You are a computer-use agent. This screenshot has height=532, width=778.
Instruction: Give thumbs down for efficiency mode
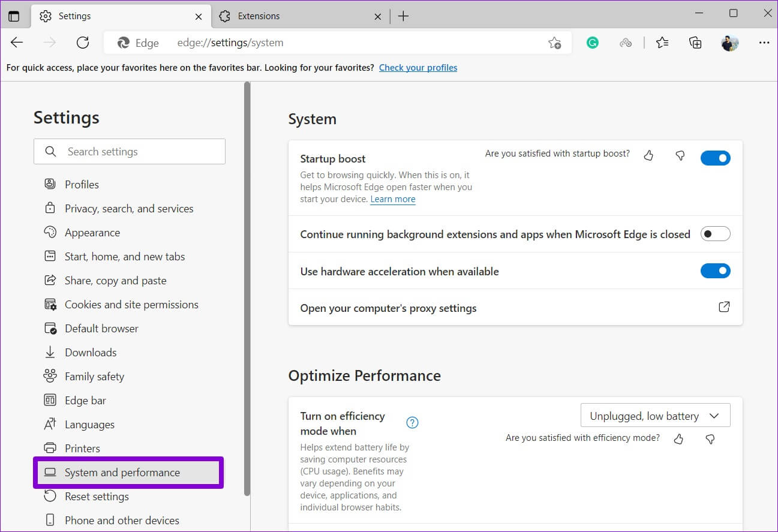[710, 439]
